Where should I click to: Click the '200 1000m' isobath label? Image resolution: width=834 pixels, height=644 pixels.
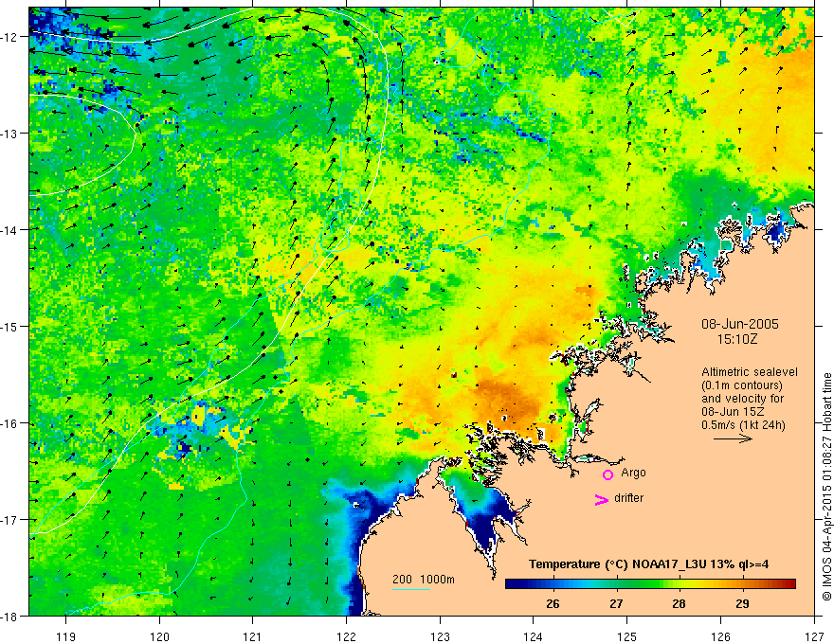424,580
